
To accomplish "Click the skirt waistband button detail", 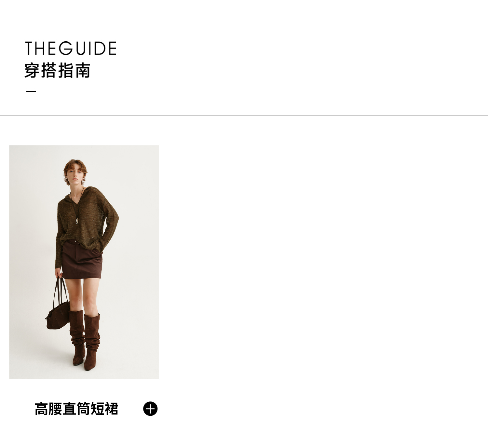I will 76,242.
